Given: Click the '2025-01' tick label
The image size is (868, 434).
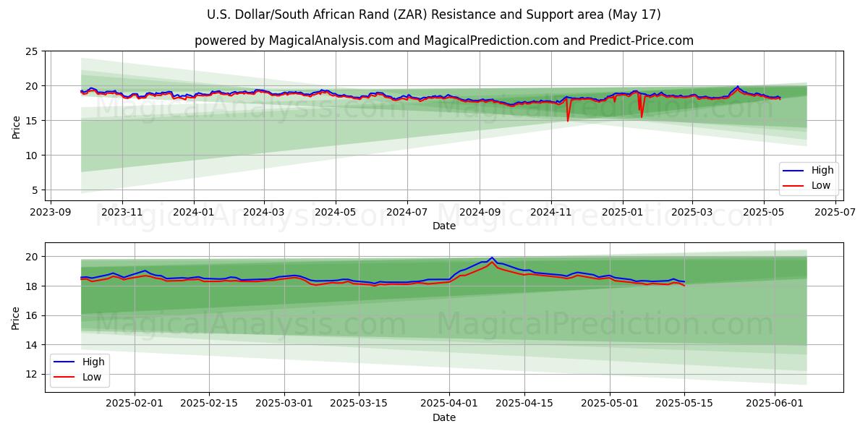Looking at the screenshot, I should [621, 212].
